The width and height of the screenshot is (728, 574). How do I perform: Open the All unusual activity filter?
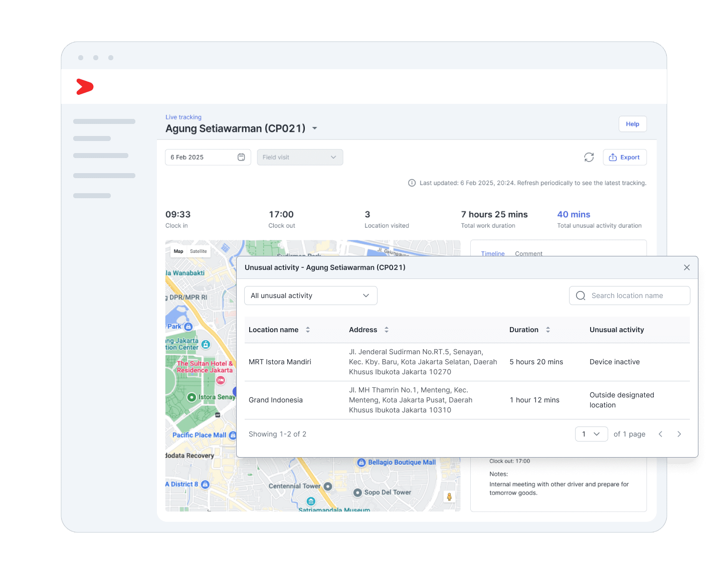(310, 296)
